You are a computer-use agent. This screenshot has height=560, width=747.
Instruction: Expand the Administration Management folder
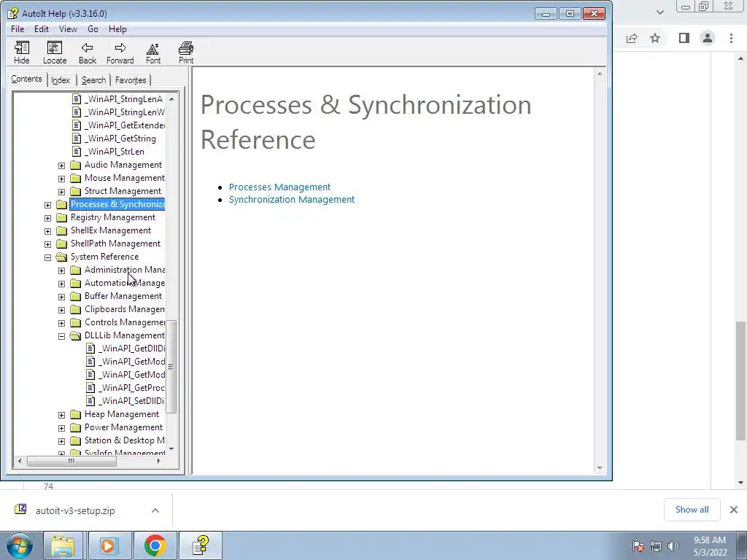coord(61,271)
